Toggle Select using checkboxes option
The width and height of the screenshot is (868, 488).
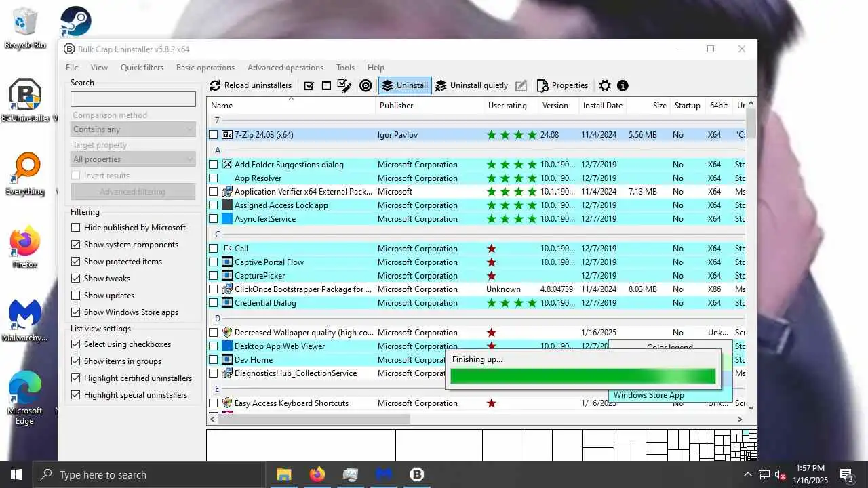[76, 344]
